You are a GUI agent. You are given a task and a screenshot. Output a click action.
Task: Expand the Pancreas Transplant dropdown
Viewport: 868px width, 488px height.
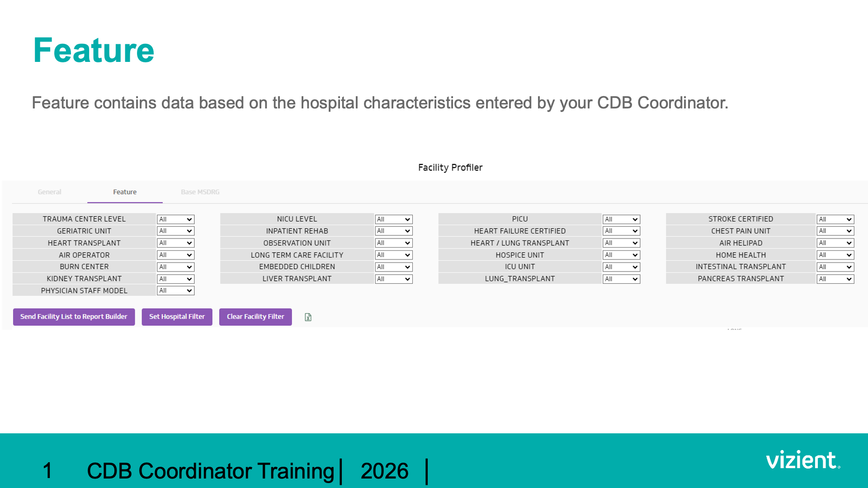(835, 279)
